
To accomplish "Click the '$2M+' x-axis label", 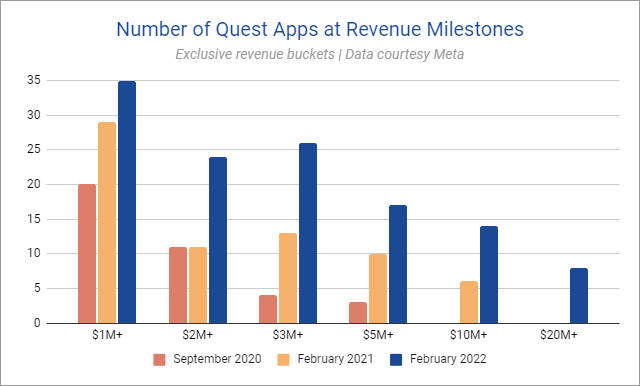I will pyautogui.click(x=198, y=335).
